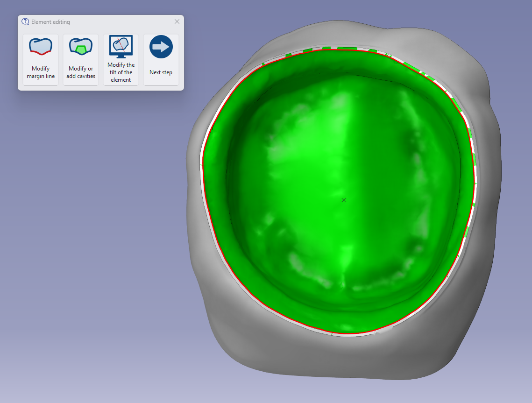Open the Modify tilt monitor icon
Image resolution: width=532 pixels, height=403 pixels.
tap(121, 47)
